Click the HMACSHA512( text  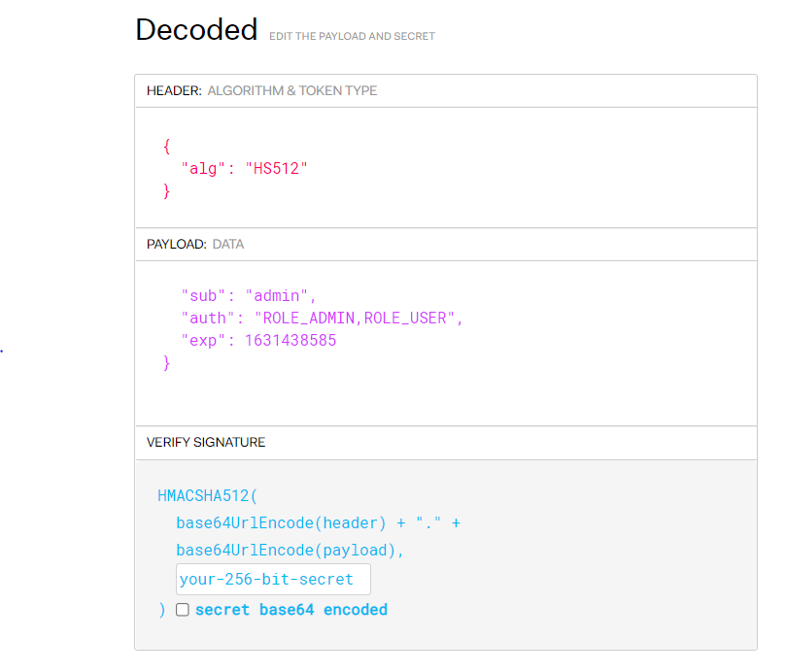coord(208,496)
